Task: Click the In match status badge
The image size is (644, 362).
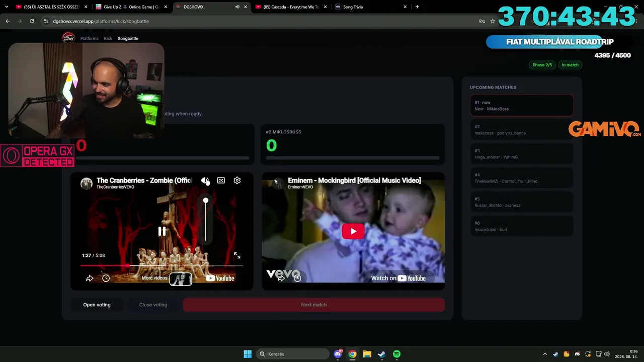Action: coord(570,65)
